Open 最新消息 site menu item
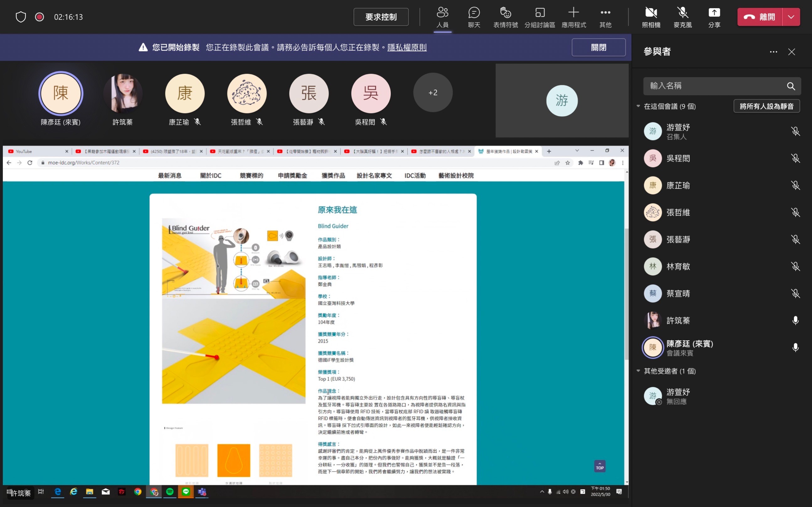812x507 pixels. (169, 175)
